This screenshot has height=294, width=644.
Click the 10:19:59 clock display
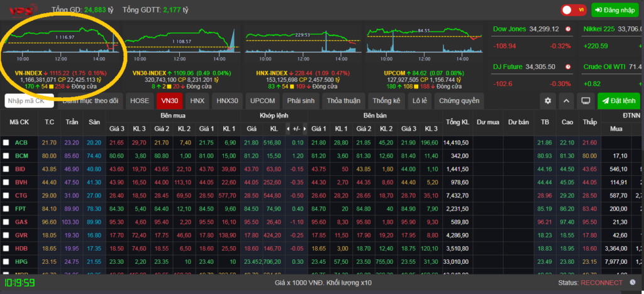coord(19,283)
